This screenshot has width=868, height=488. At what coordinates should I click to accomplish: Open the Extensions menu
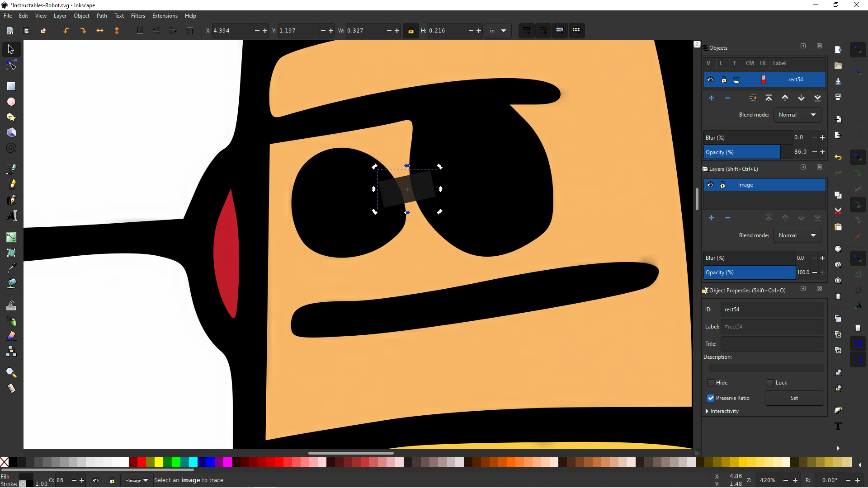(x=165, y=15)
